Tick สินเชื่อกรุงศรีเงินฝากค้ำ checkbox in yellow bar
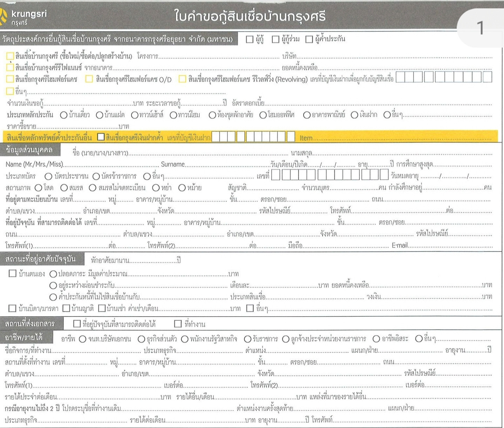The height and width of the screenshot is (428, 504). (101, 137)
